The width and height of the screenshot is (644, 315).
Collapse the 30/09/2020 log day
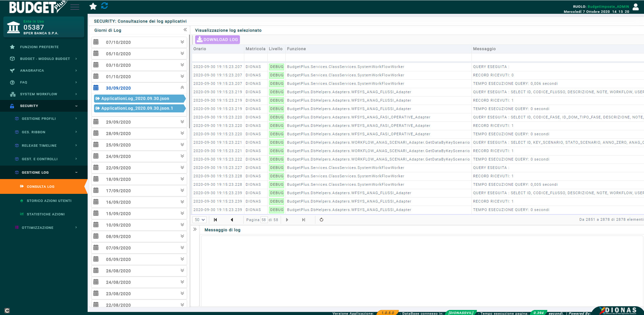click(182, 87)
